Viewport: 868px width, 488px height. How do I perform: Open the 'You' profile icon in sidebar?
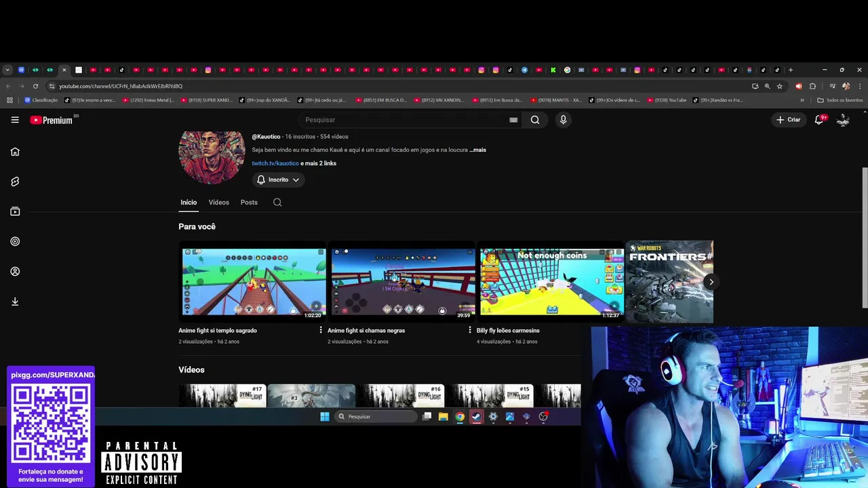15,271
